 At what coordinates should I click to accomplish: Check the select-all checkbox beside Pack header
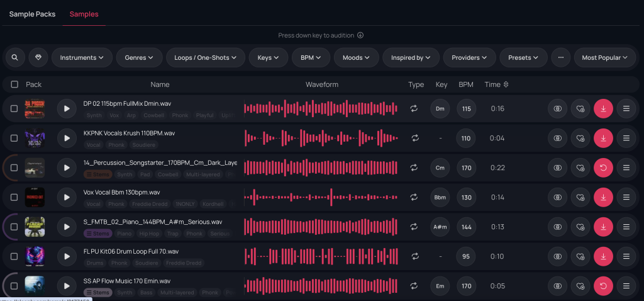(x=14, y=84)
